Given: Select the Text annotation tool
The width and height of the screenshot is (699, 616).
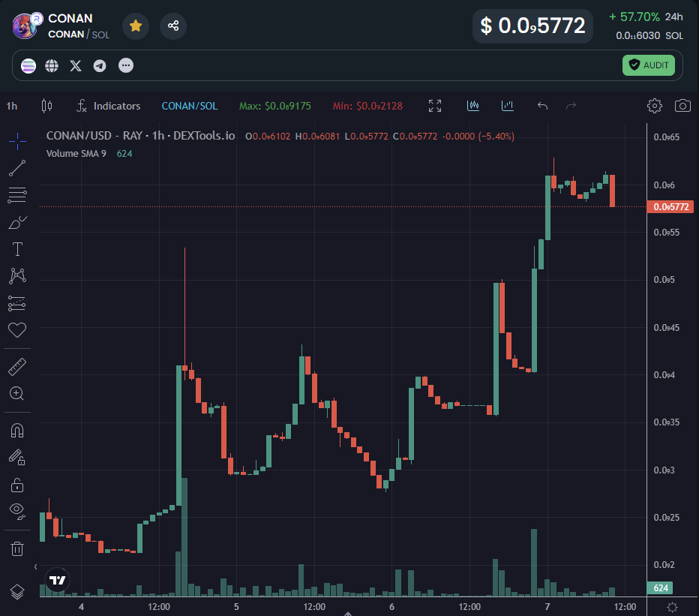Looking at the screenshot, I should tap(17, 249).
